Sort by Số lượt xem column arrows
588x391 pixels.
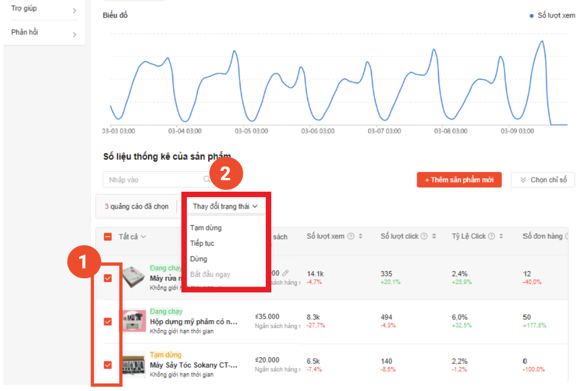360,237
